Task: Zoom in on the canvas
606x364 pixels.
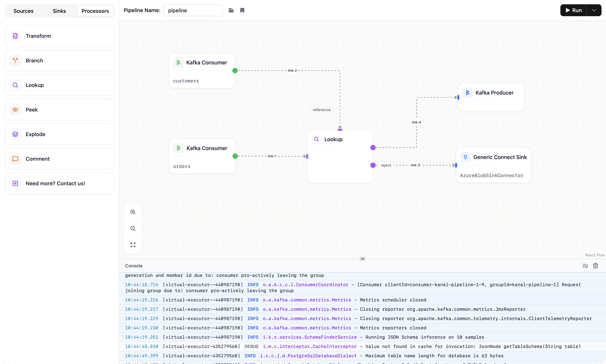Action: pos(133,212)
